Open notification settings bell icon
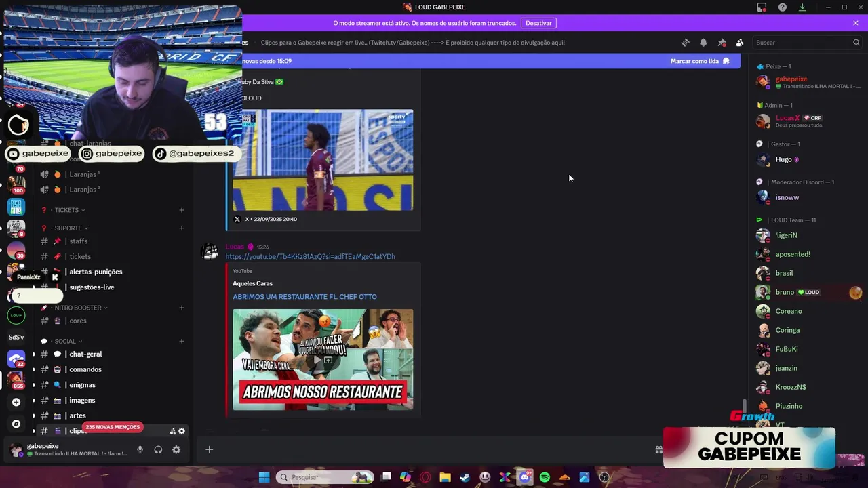This screenshot has height=488, width=868. 703,42
